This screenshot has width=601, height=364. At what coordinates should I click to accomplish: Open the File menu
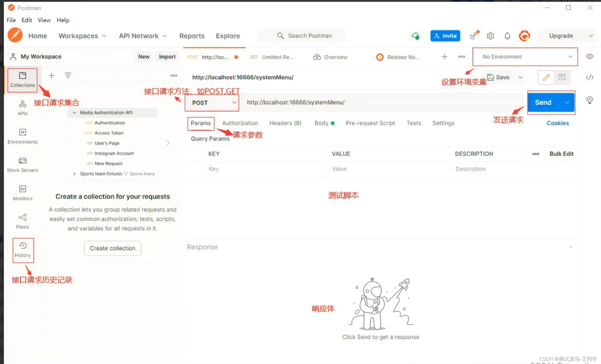click(x=11, y=20)
